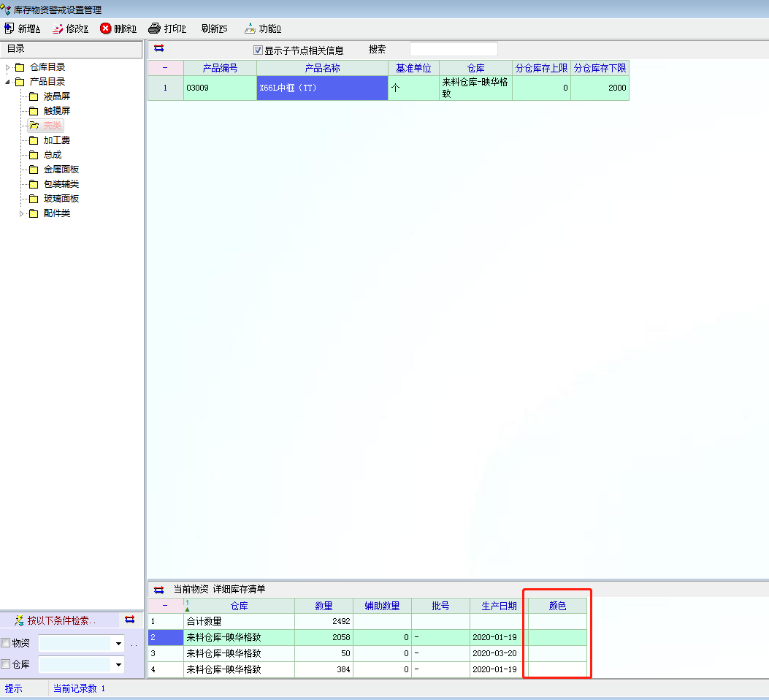Uncheck 显示子节点相关信息 checkbox

(258, 50)
